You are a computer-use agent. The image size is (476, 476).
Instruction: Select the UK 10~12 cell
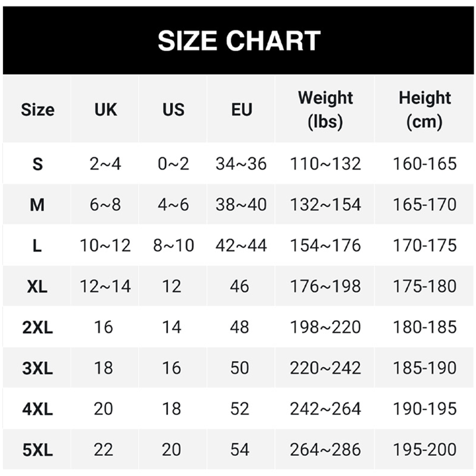(105, 245)
